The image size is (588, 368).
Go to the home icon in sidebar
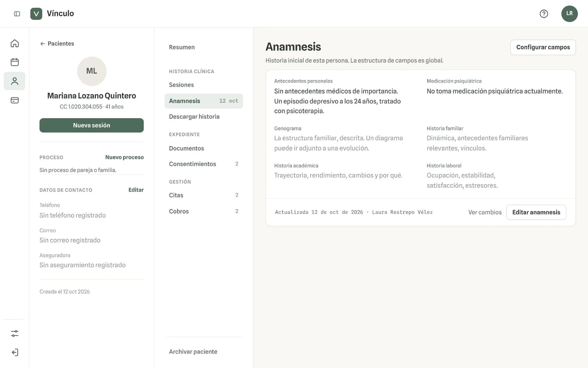pos(15,43)
